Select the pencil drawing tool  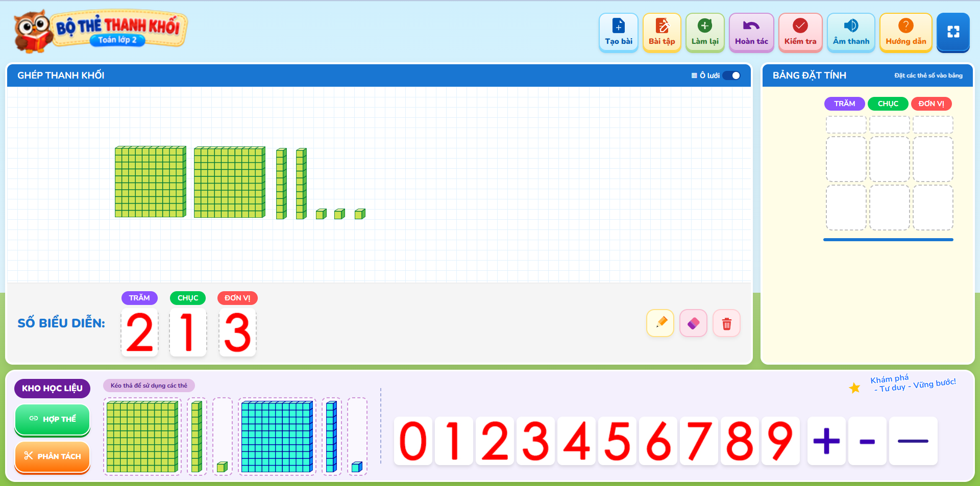pos(660,323)
